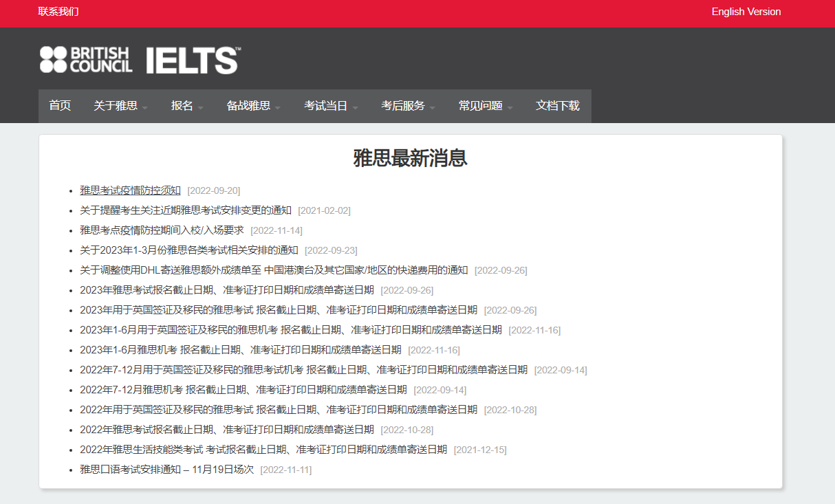Open 2022年雅思生活技能类考试 dates link
This screenshot has width=835, height=504.
(263, 450)
